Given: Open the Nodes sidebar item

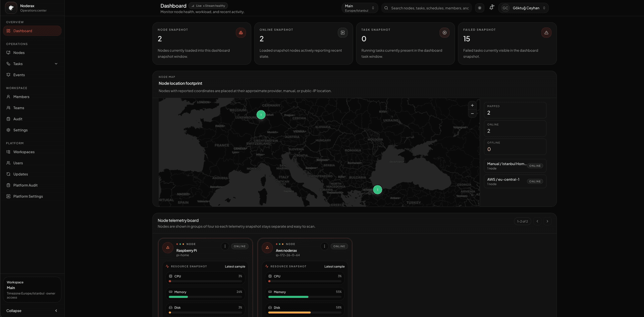Looking at the screenshot, I should 32,53.
